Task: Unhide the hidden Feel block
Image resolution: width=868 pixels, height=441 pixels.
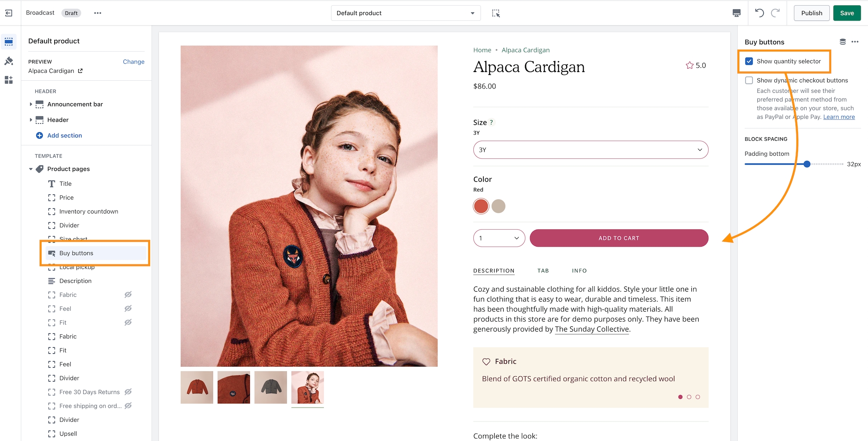Action: (x=128, y=309)
